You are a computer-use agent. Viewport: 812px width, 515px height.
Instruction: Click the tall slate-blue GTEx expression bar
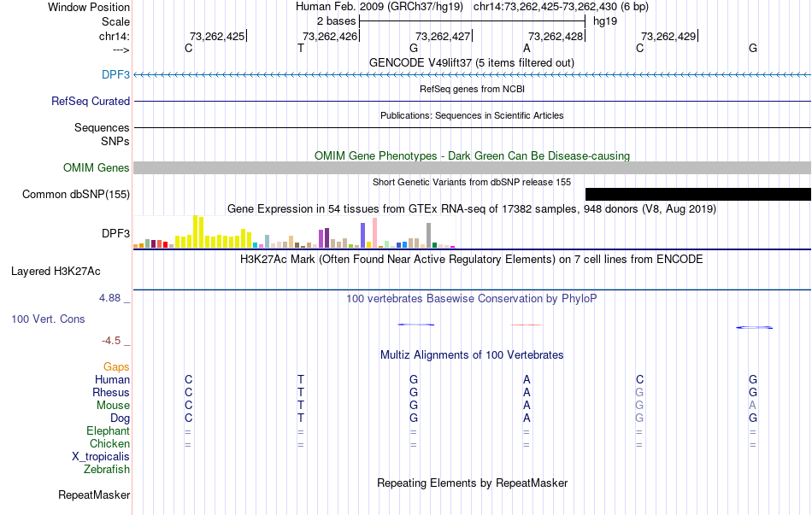click(363, 236)
